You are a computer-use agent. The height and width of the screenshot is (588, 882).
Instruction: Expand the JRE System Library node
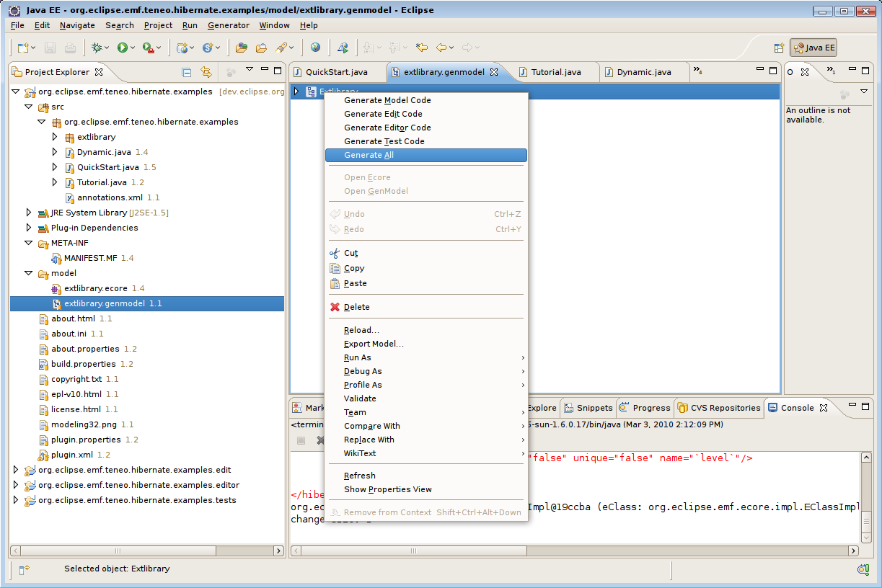pos(27,213)
